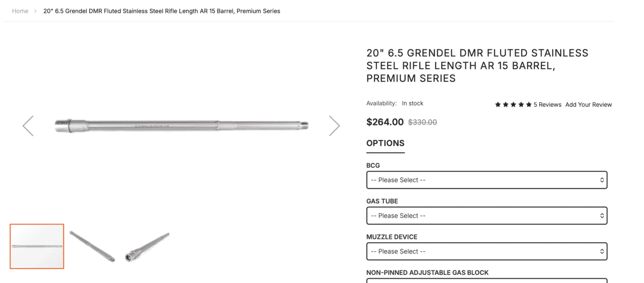Select the OPTIONS tab heading

[385, 143]
